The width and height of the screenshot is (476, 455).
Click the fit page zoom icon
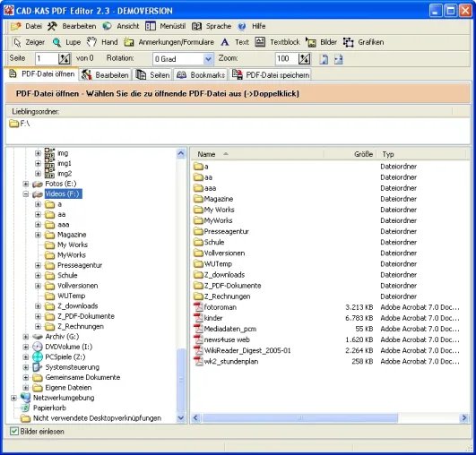click(x=324, y=59)
